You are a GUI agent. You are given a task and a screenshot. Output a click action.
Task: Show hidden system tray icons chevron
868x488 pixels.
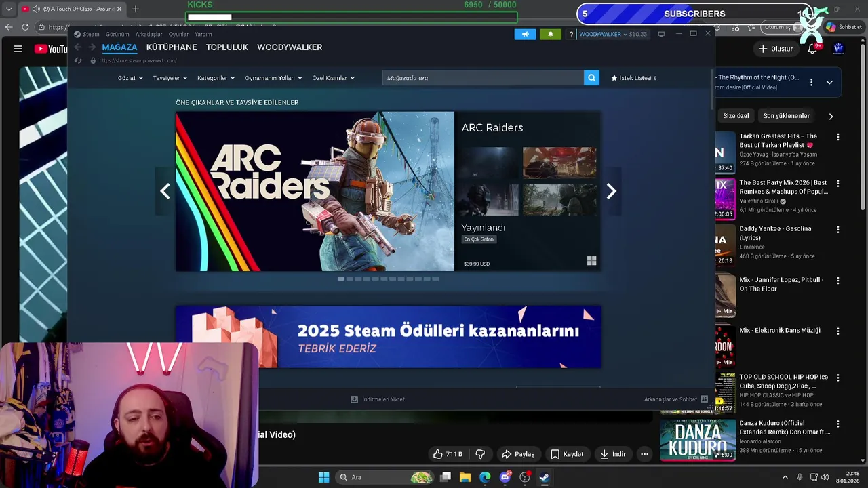[x=785, y=477]
